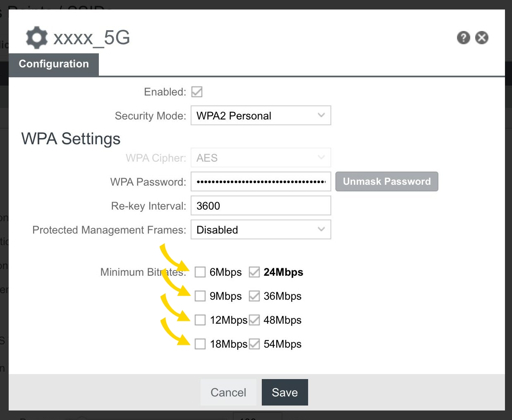Viewport: 512px width, 420px height.
Task: Click the Re-key Interval input field
Action: click(261, 206)
